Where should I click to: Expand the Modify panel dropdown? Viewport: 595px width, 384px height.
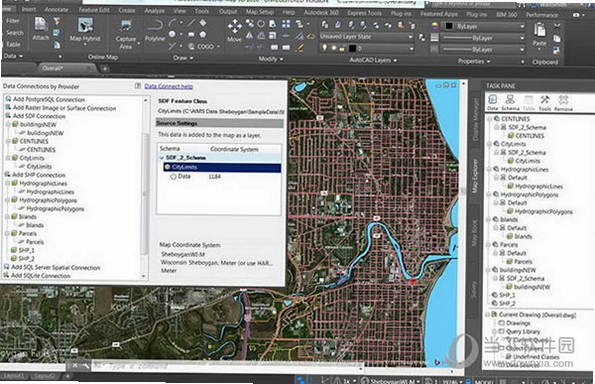click(x=271, y=59)
